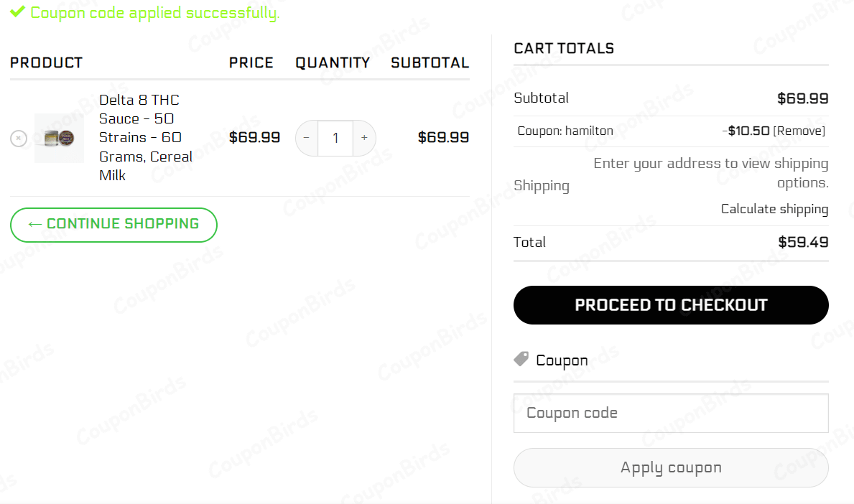Viewport: 854px width, 504px height.
Task: Click the Quantity column header
Action: coord(333,63)
